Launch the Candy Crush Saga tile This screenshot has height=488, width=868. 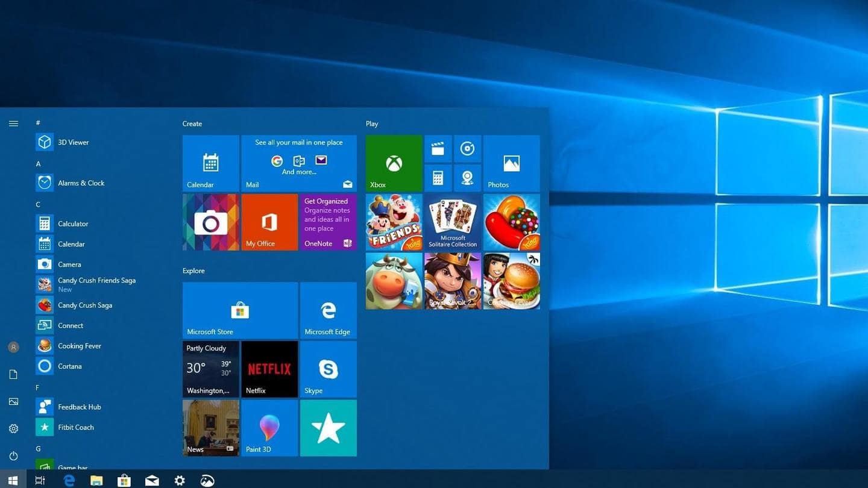512,222
